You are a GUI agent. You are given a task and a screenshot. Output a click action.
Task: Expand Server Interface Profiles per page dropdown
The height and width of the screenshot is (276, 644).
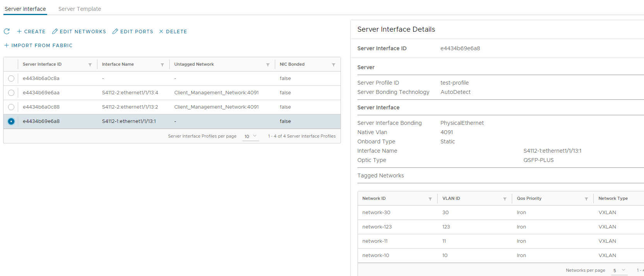pos(250,136)
